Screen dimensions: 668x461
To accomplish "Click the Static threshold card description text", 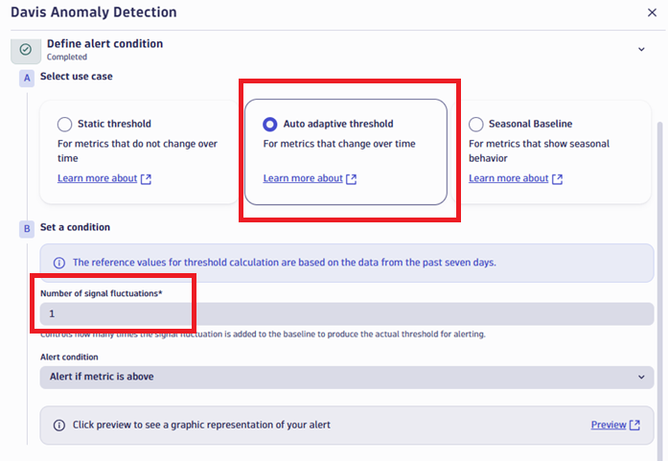I will [137, 151].
